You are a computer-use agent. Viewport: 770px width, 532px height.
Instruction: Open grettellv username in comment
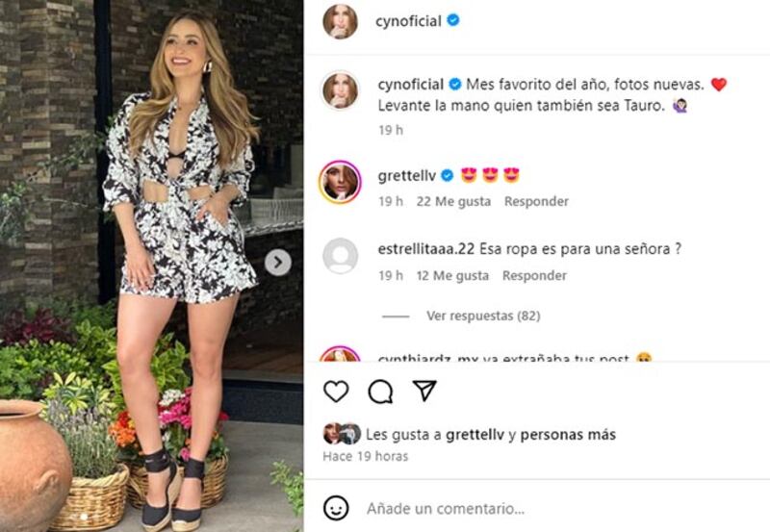pos(406,176)
